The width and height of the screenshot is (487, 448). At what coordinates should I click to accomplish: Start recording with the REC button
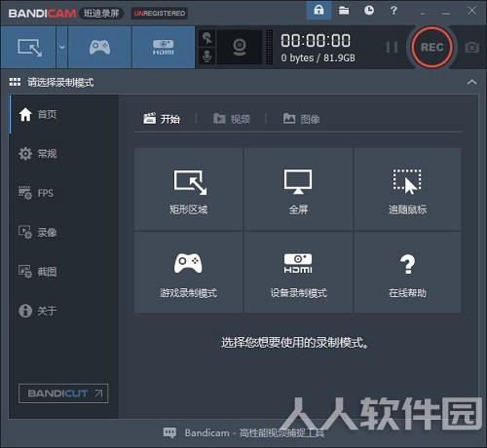coord(431,48)
